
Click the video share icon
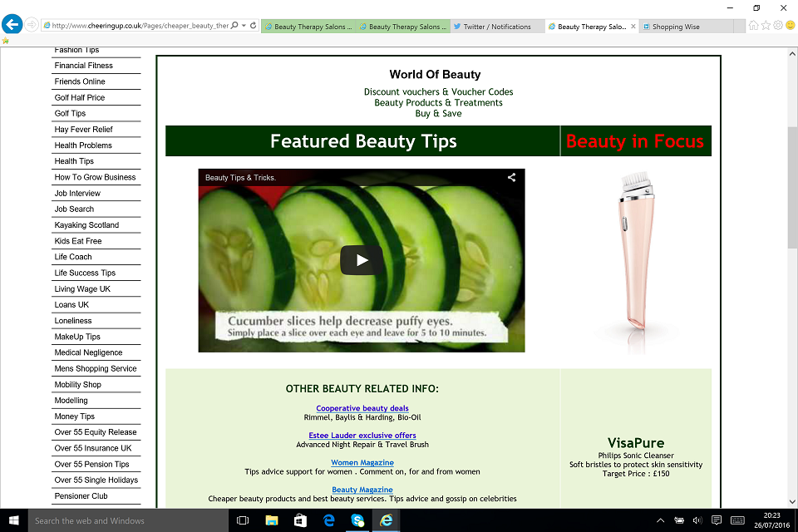[x=512, y=177]
